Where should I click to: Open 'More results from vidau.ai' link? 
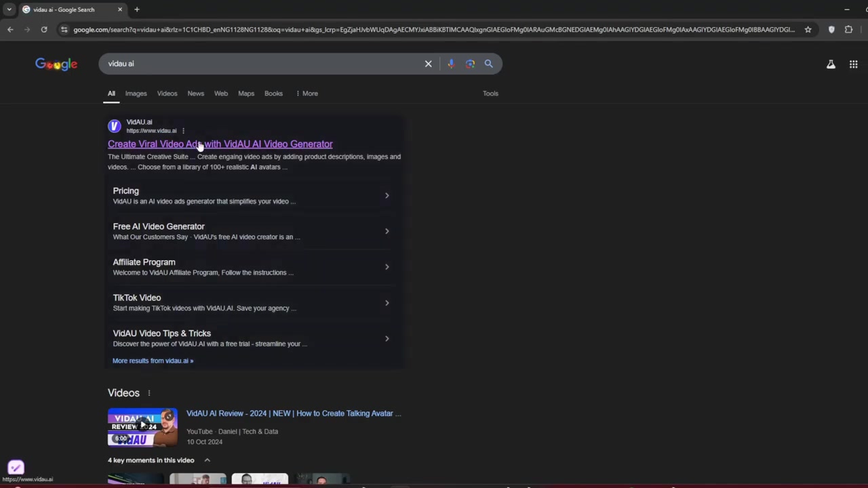(x=153, y=361)
